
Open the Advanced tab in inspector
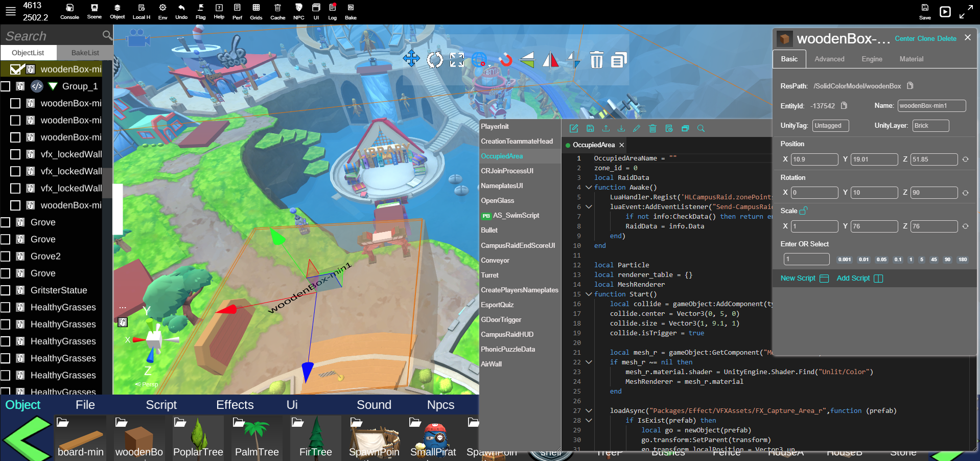829,59
